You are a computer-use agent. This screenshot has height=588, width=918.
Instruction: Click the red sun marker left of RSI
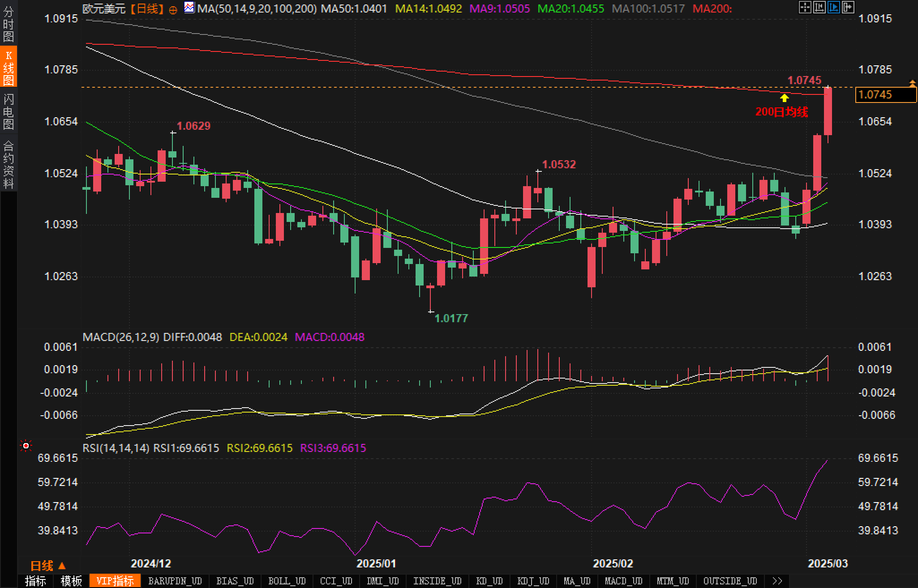pos(26,446)
